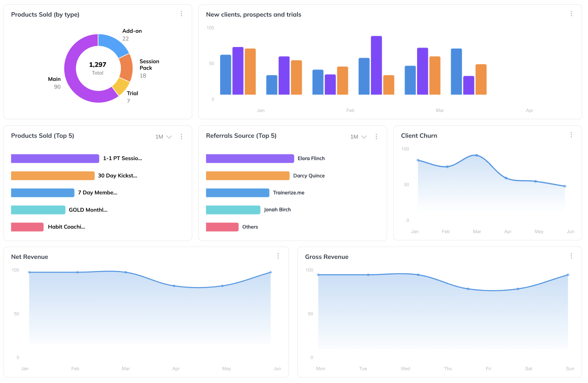Click the 'Client Churn' card title
The width and height of the screenshot is (588, 383).
pyautogui.click(x=419, y=136)
